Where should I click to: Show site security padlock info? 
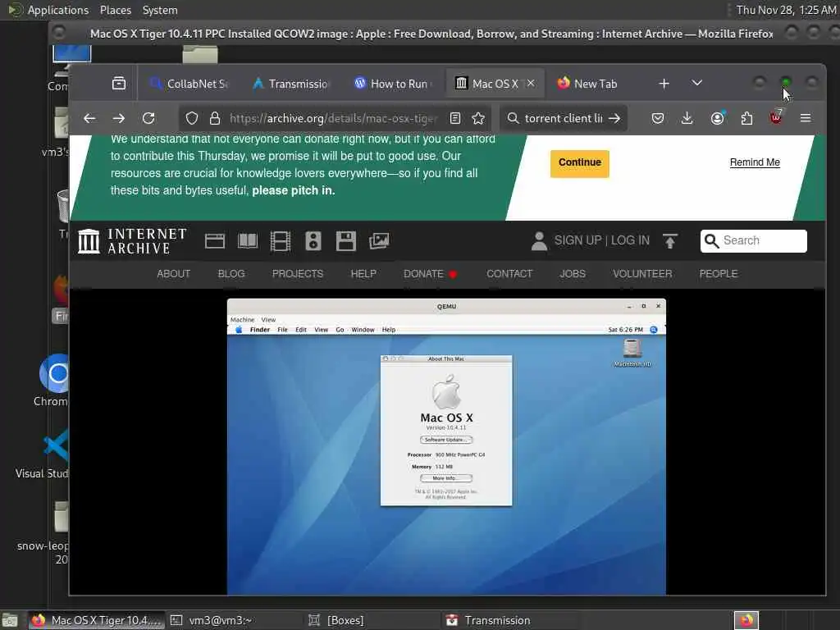[x=215, y=118]
